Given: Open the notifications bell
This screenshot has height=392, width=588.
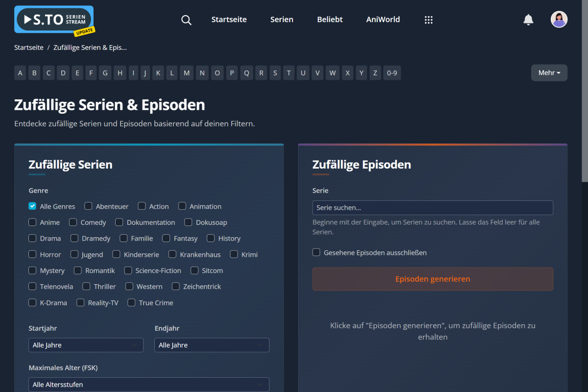Looking at the screenshot, I should click(x=528, y=20).
